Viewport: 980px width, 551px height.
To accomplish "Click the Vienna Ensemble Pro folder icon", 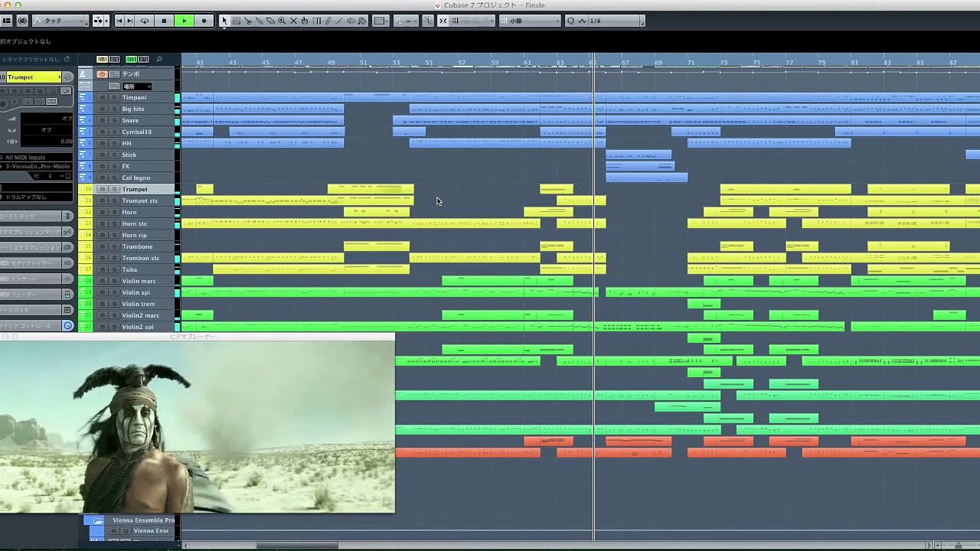I will point(97,520).
